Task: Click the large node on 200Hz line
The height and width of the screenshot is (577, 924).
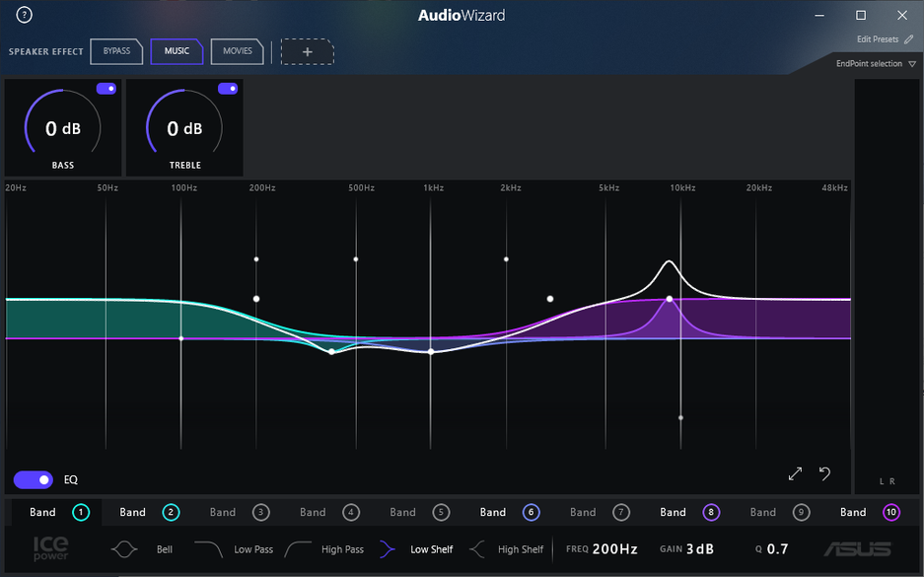Action: [256, 299]
